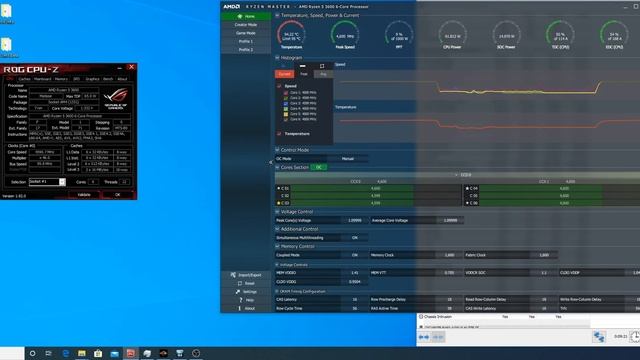Switch to the Bench tab in CPU-Z
This screenshot has width=640, height=360.
(x=108, y=79)
